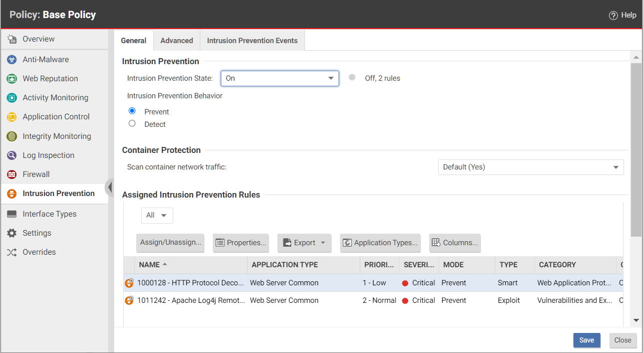This screenshot has width=644, height=353.
Task: Expand Scan container network traffic dropdown
Action: [x=530, y=167]
